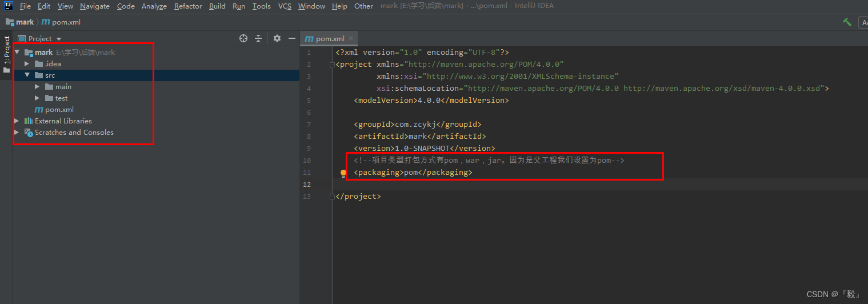868x304 pixels.
Task: Click the mark module folder icon in tree
Action: click(29, 52)
